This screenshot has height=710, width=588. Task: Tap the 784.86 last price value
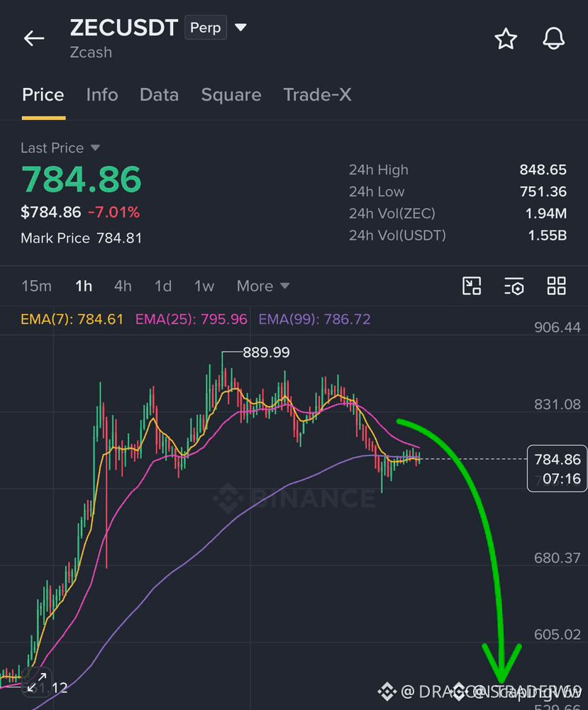click(82, 179)
